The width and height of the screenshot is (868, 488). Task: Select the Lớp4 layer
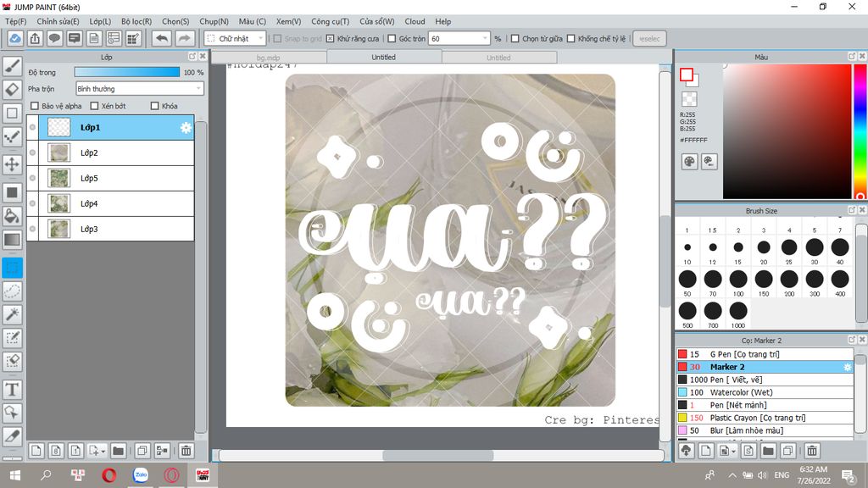pyautogui.click(x=110, y=203)
